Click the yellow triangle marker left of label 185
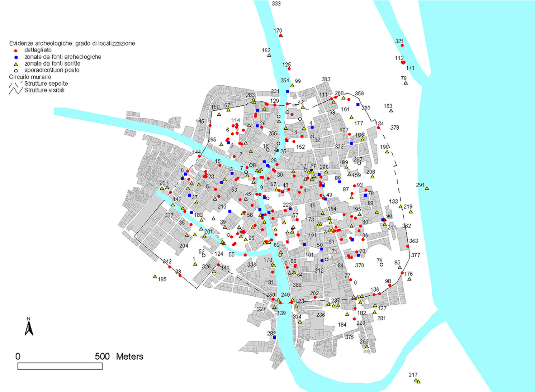This screenshot has width=535, height=392. coord(155,276)
